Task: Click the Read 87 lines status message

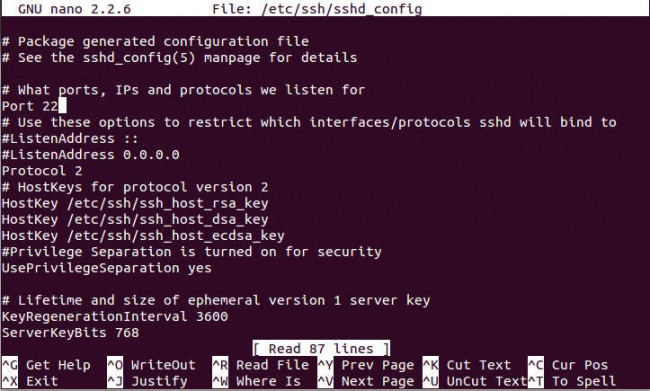Action: [321, 349]
